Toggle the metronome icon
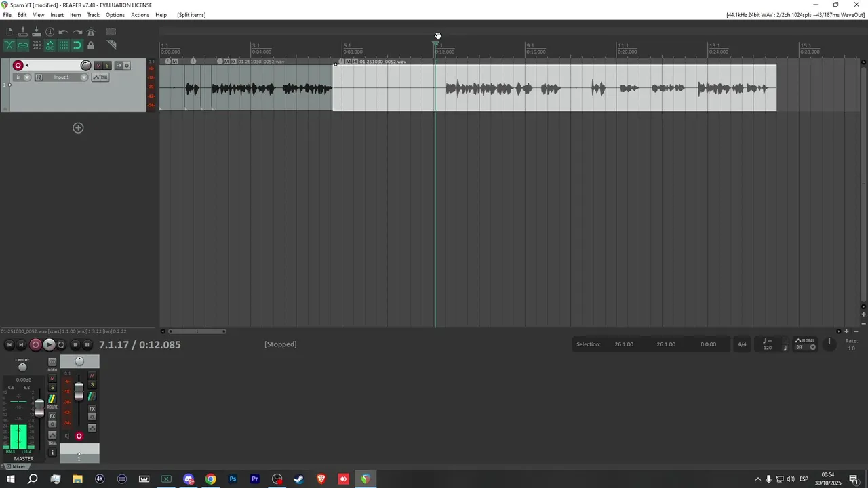The height and width of the screenshot is (488, 868). point(91,32)
